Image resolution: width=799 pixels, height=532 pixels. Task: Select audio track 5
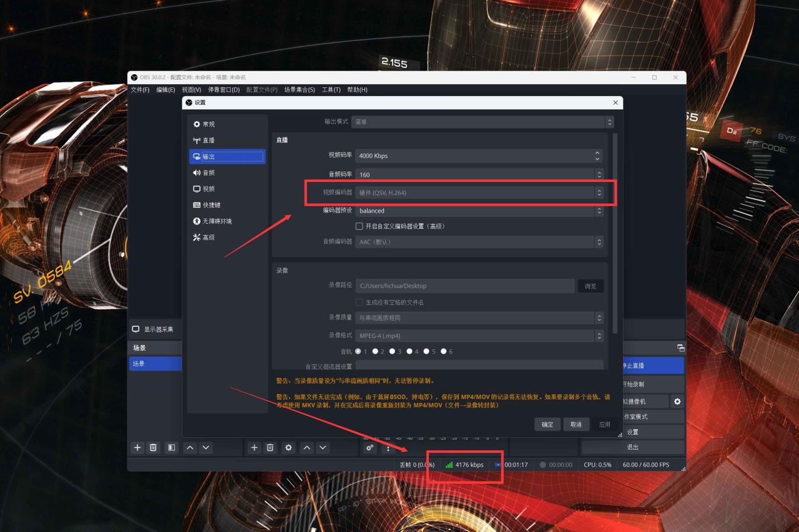point(426,351)
